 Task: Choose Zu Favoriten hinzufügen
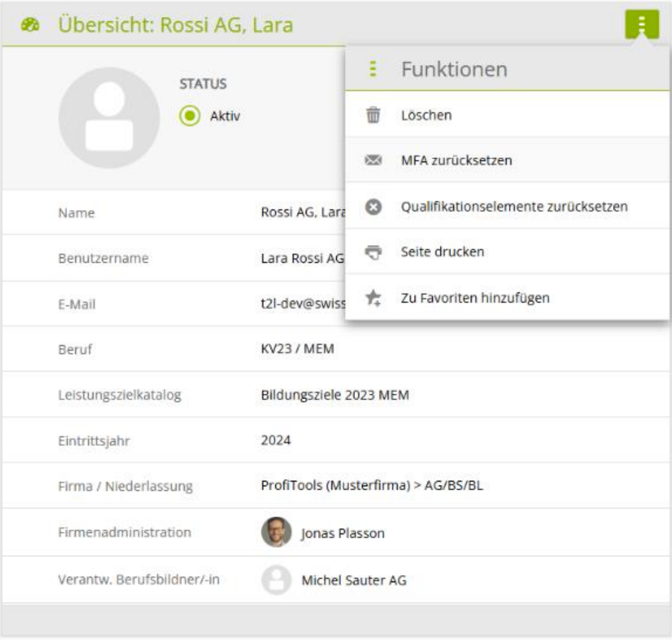[x=475, y=298]
